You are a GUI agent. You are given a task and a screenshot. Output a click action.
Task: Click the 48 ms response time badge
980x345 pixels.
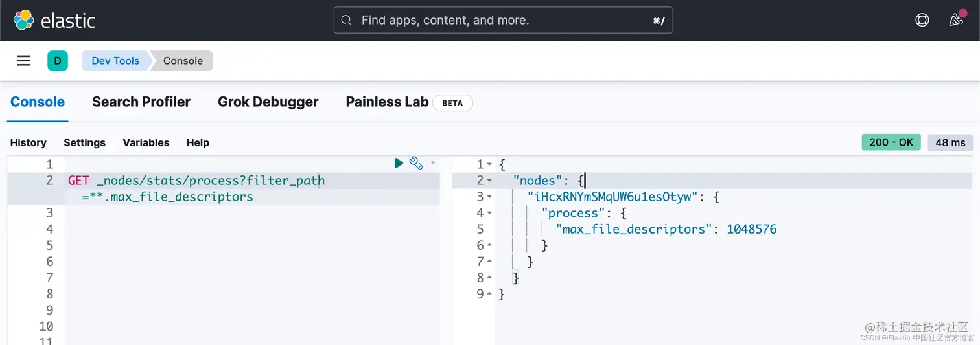point(950,142)
